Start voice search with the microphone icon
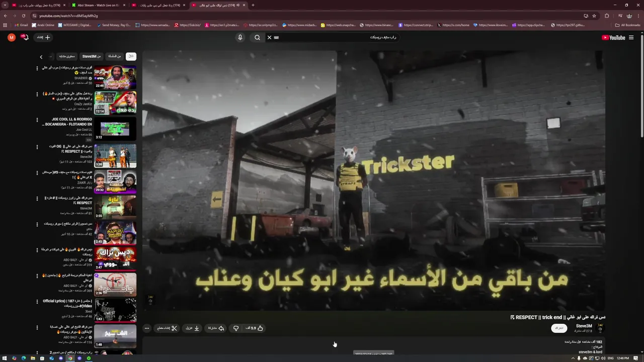 point(240,37)
